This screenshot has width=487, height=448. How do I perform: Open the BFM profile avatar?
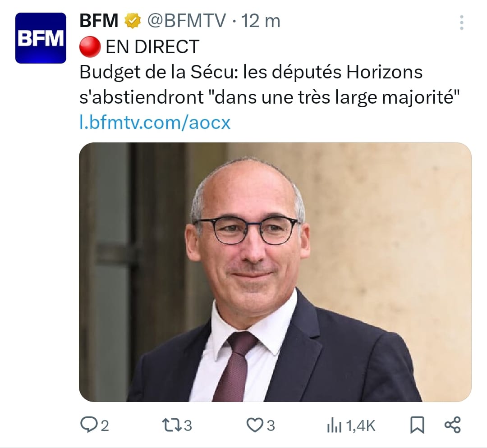pos(41,38)
